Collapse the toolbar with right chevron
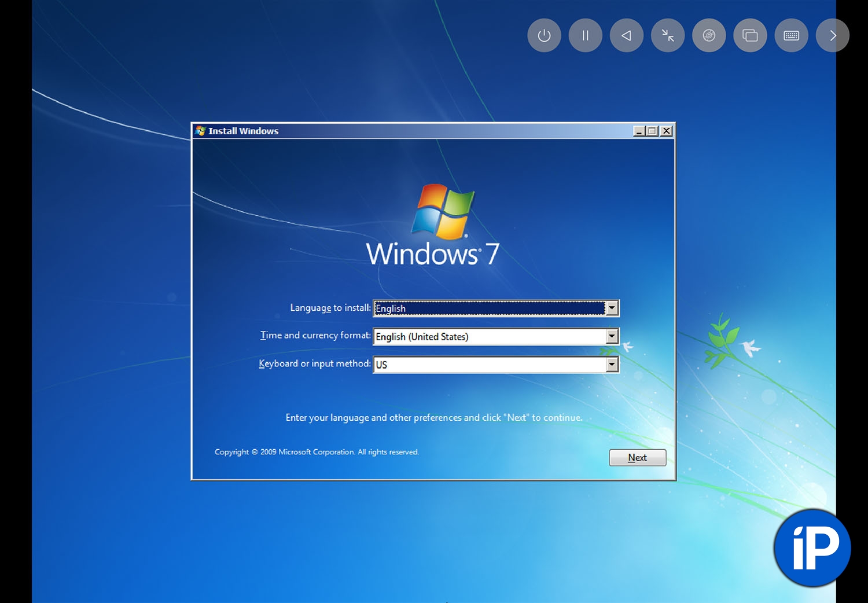868x603 pixels. click(x=832, y=35)
